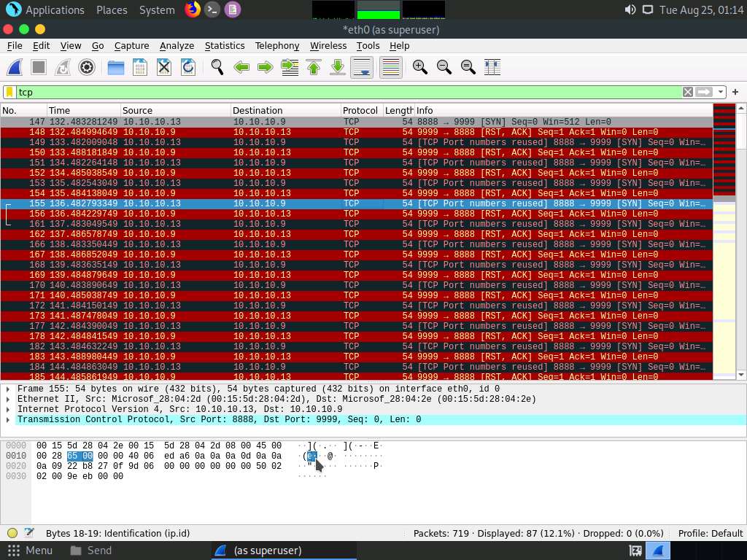This screenshot has width=747, height=560.
Task: Reload this capture file
Action: click(188, 67)
